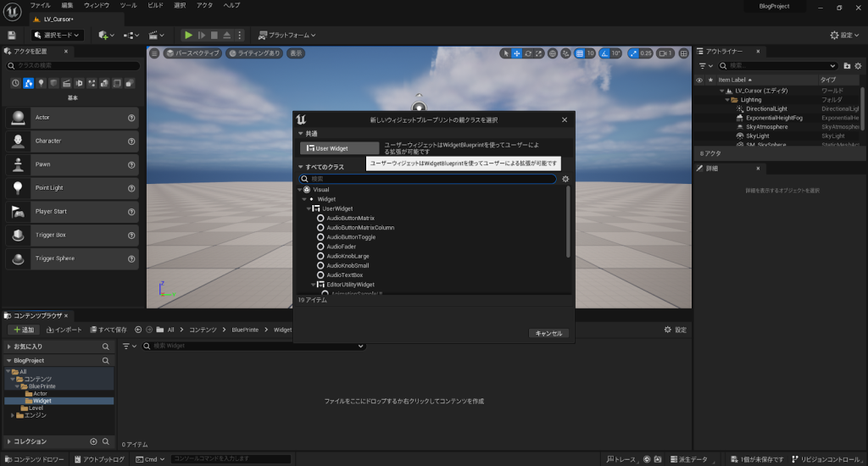Select the translate gizmo tool in viewport
Image resolution: width=868 pixels, height=466 pixels.
tap(516, 53)
